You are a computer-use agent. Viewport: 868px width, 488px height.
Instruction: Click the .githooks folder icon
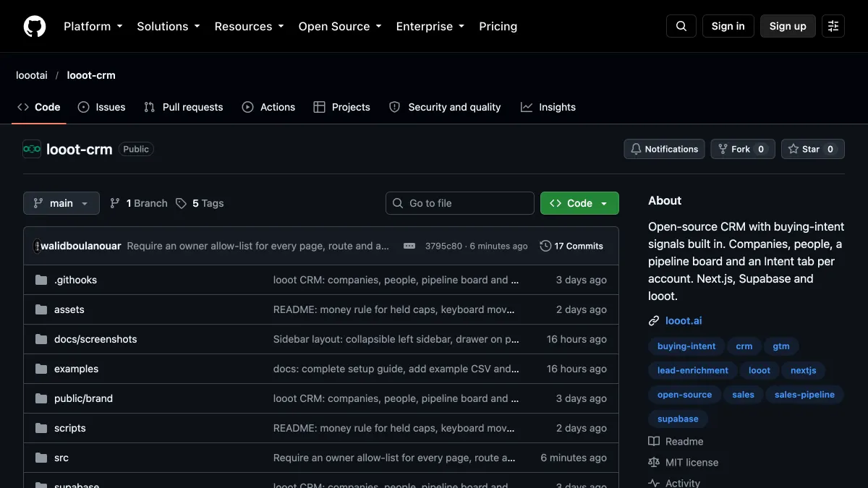[x=41, y=280]
